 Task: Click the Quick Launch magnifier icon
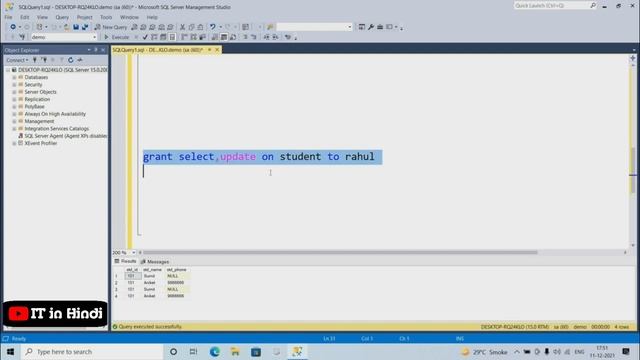(593, 5)
